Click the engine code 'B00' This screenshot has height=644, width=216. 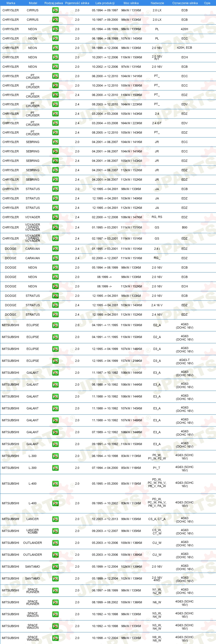click(x=185, y=227)
